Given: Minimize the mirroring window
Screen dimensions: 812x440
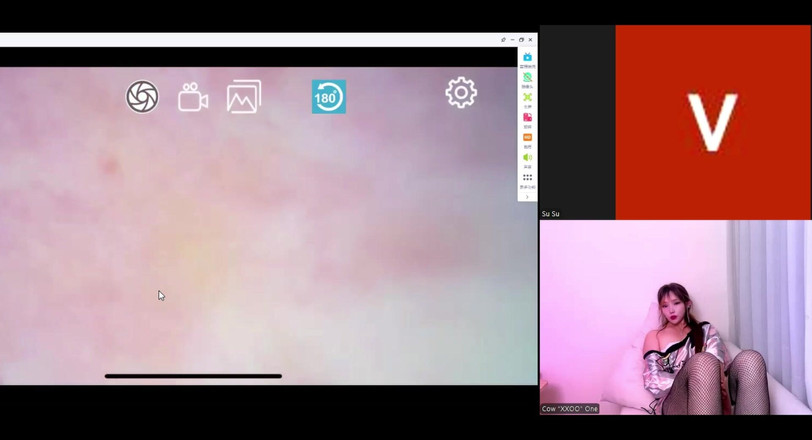Looking at the screenshot, I should coord(512,40).
